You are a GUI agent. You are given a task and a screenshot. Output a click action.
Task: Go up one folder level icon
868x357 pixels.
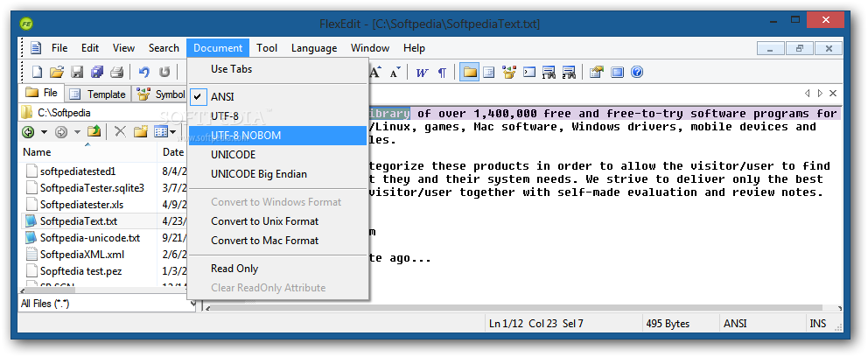point(94,132)
